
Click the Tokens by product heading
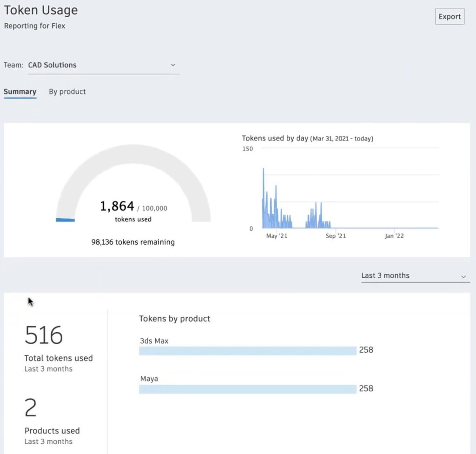(174, 319)
